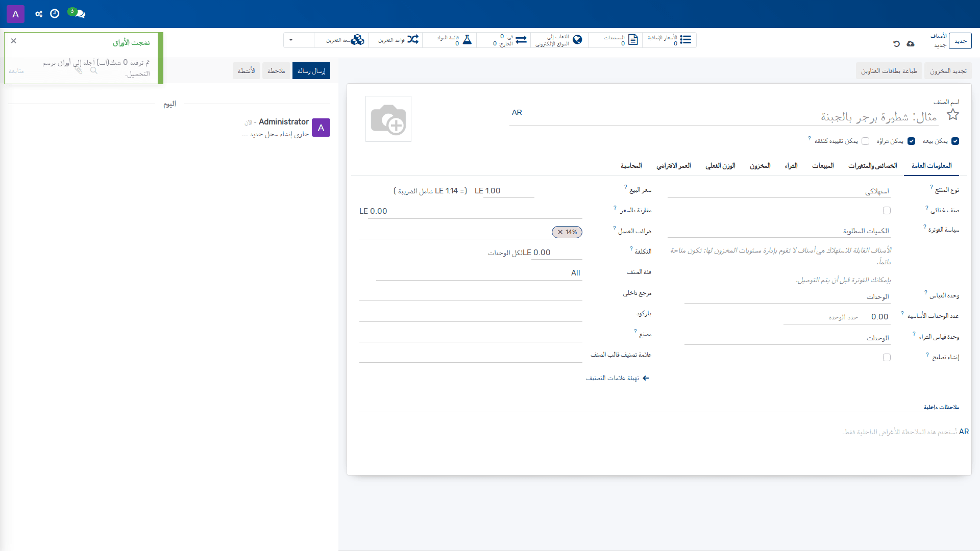Click the New button
This screenshot has height=551, width=980.
click(960, 41)
